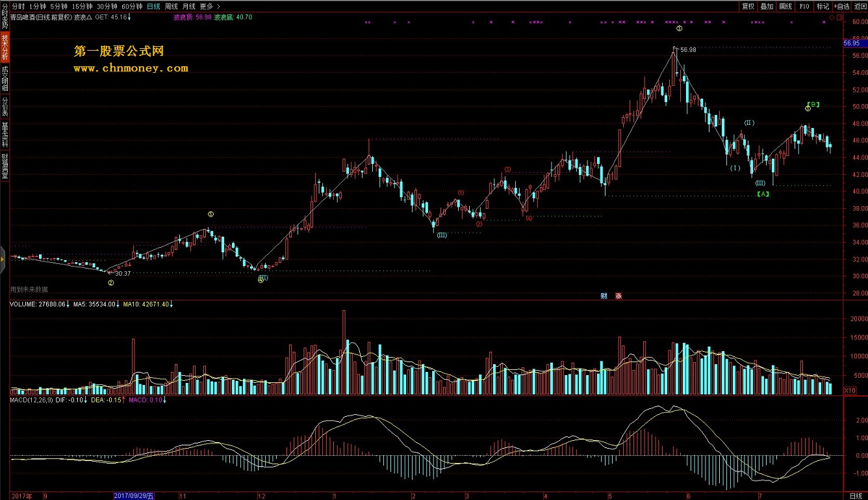Click the 叠加 overlay button
868x500 pixels.
(767, 6)
